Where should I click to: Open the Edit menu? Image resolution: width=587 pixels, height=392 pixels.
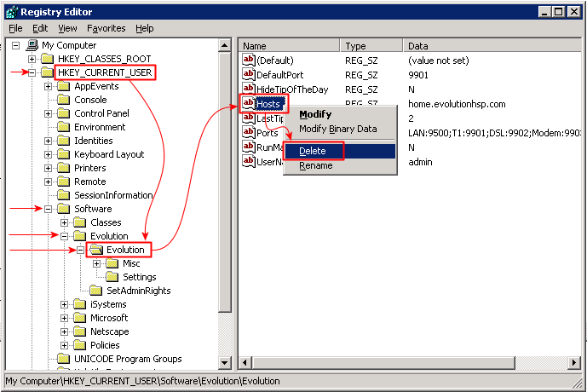pos(39,28)
